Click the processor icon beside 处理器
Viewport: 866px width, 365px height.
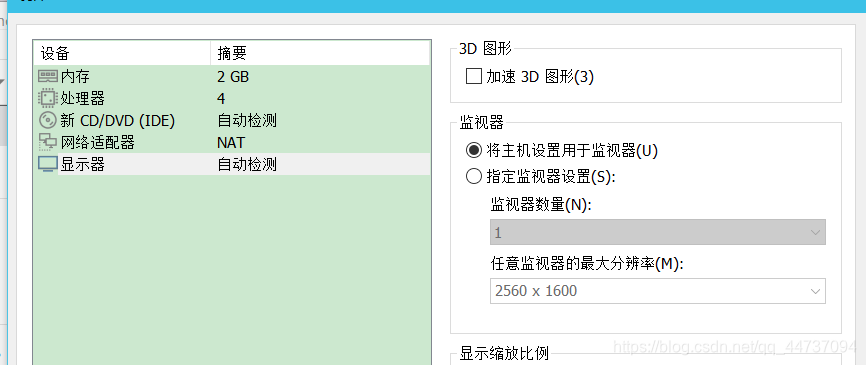[x=47, y=98]
